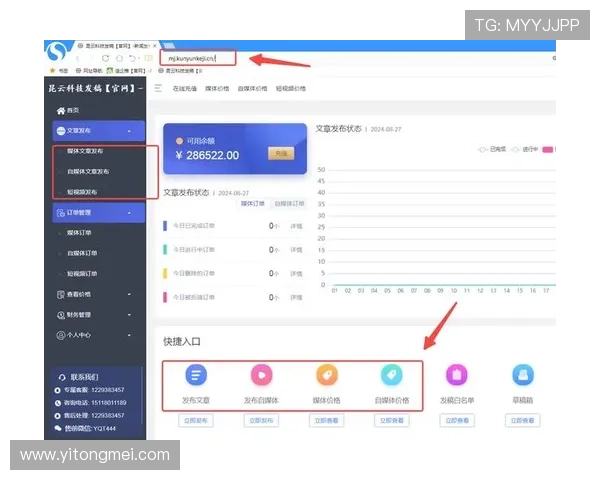The width and height of the screenshot is (600, 480).
Task: Click 立即发布 button under 发布文章
Action: pos(196,421)
